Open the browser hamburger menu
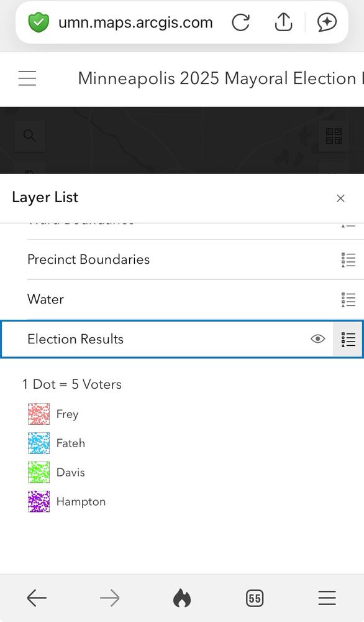The width and height of the screenshot is (364, 622). point(327,598)
